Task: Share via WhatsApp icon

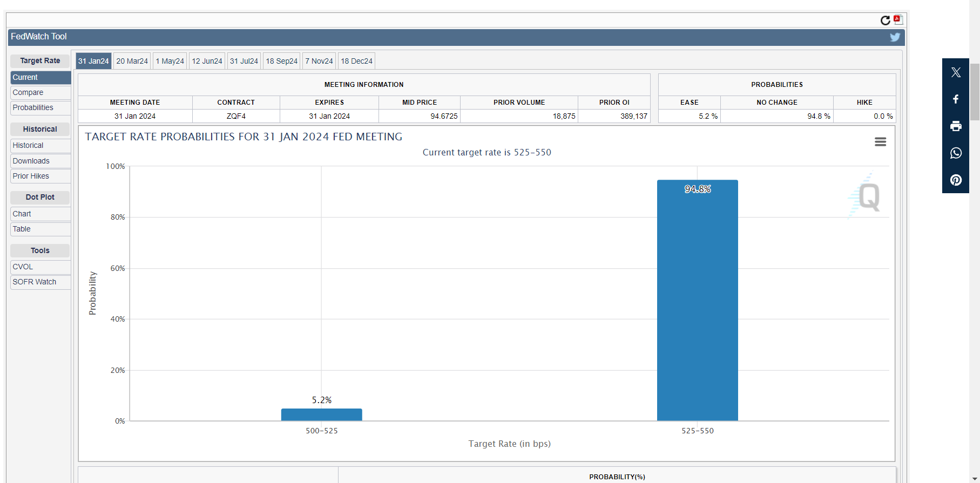Action: pos(956,153)
